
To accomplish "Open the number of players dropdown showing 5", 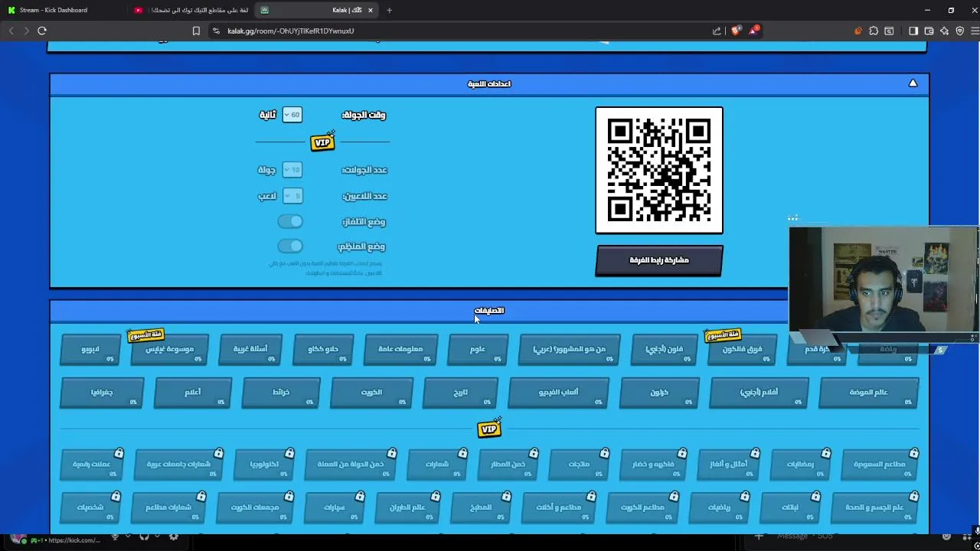I will [x=292, y=196].
